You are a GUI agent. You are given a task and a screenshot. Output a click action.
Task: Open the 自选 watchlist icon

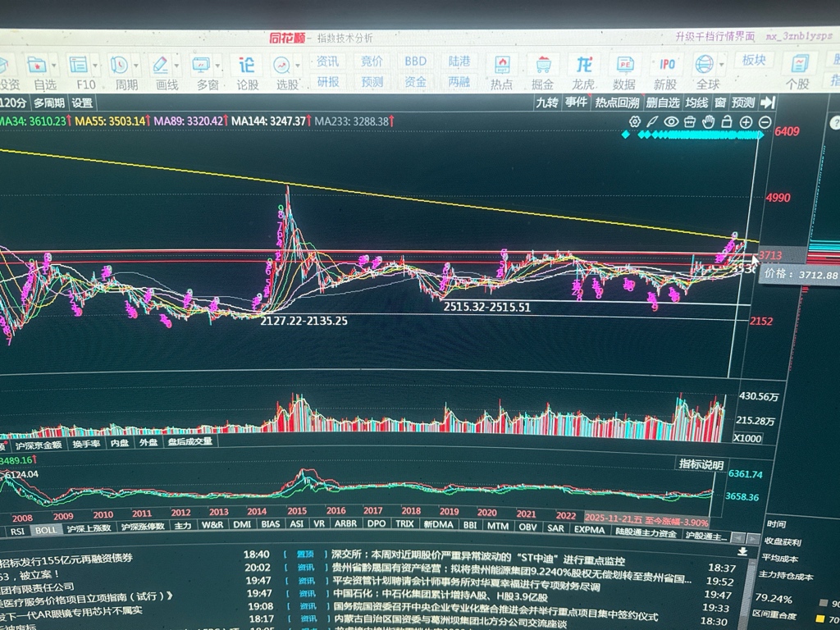[37, 66]
